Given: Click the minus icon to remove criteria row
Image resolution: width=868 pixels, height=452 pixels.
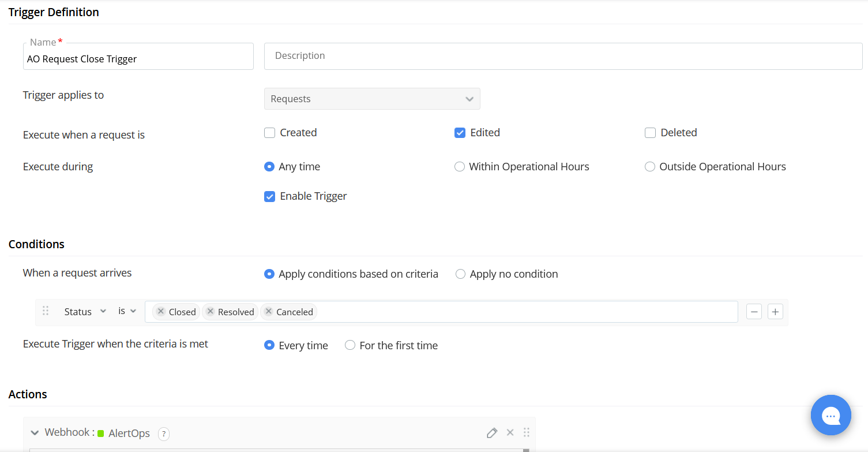Looking at the screenshot, I should click(754, 312).
